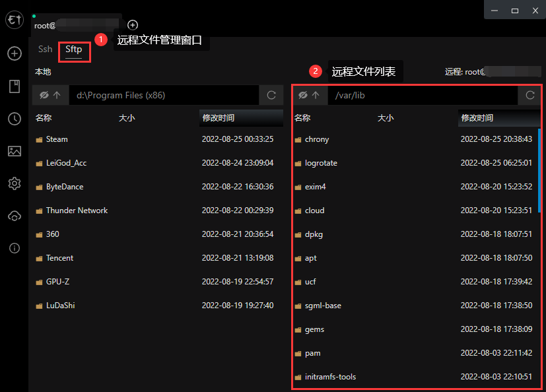The height and width of the screenshot is (392, 546).
Task: Sort local files by 修改时间 column
Action: pyautogui.click(x=241, y=118)
